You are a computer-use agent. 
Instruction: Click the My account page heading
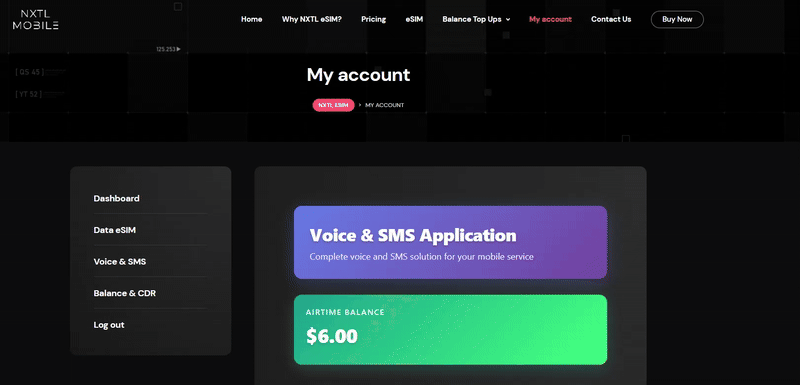pos(358,75)
